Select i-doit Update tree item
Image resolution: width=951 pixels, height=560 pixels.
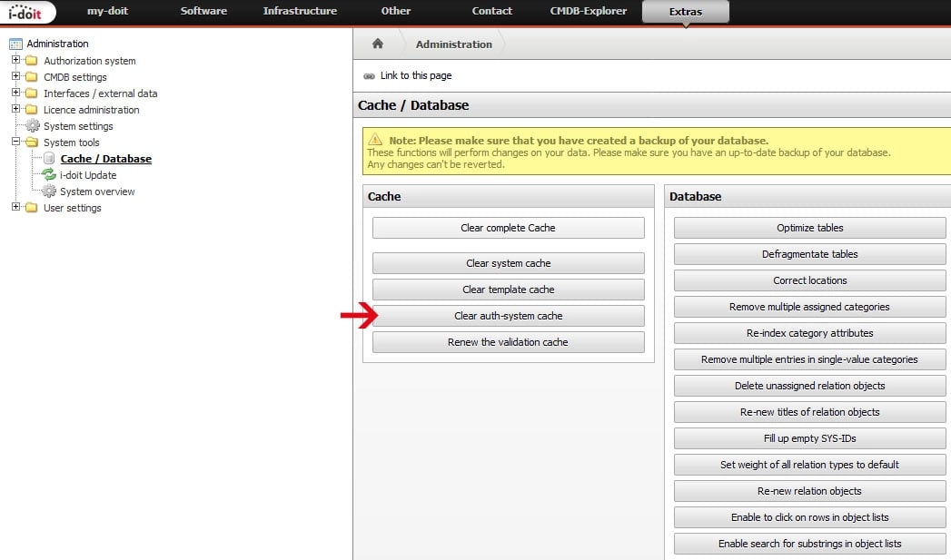coord(88,175)
